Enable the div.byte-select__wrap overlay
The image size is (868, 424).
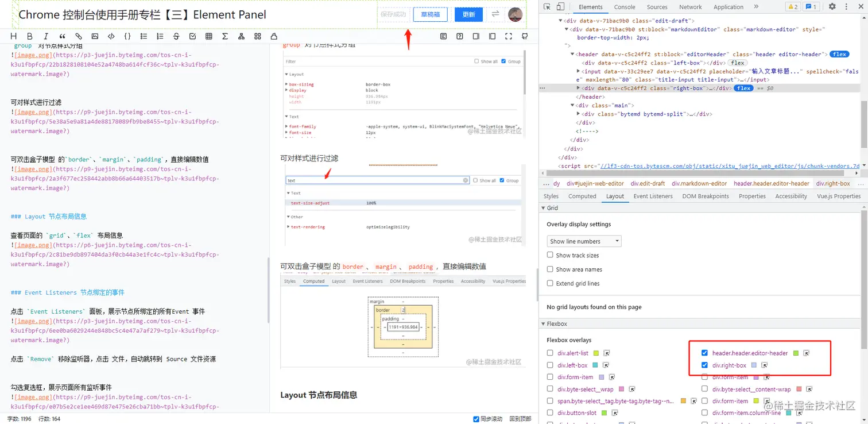click(x=550, y=390)
